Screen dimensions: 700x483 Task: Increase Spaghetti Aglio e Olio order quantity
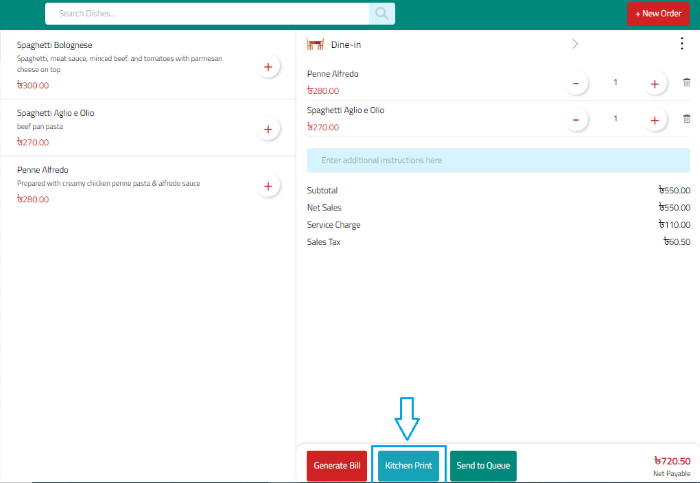(654, 119)
